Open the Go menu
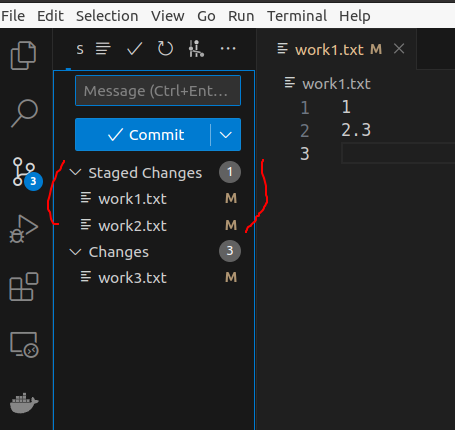The width and height of the screenshot is (455, 430). tap(206, 16)
